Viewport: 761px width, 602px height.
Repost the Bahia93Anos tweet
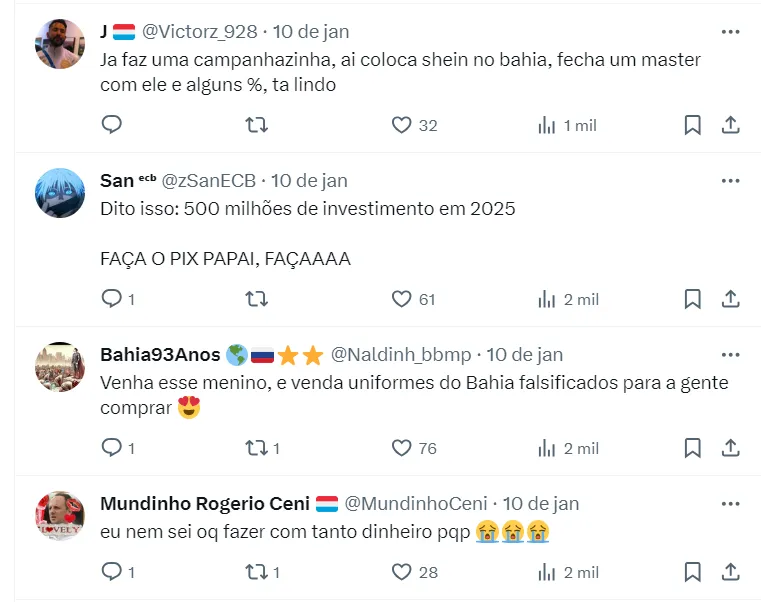pyautogui.click(x=256, y=448)
